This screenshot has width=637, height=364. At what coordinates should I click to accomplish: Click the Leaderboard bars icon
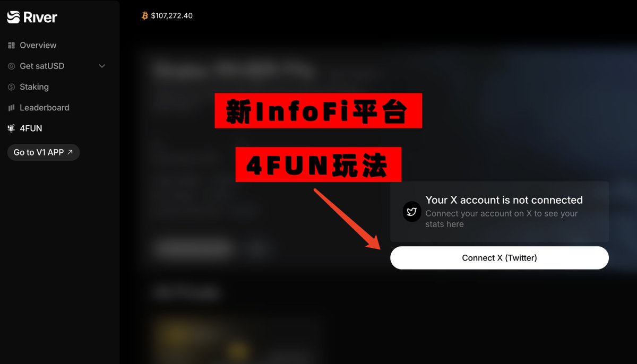(12, 108)
